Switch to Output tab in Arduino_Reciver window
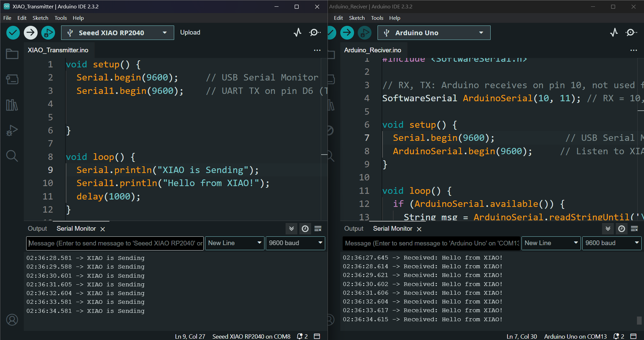This screenshot has height=340, width=644. pyautogui.click(x=354, y=229)
